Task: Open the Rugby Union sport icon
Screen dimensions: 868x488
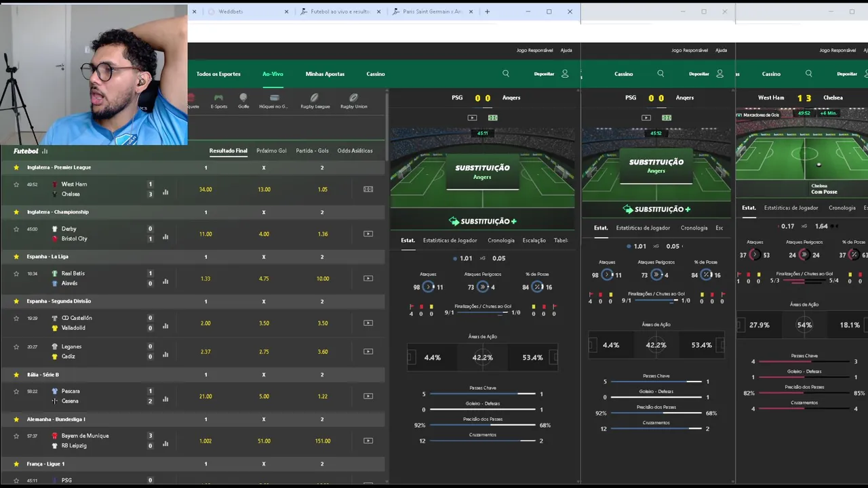Action: (x=353, y=101)
